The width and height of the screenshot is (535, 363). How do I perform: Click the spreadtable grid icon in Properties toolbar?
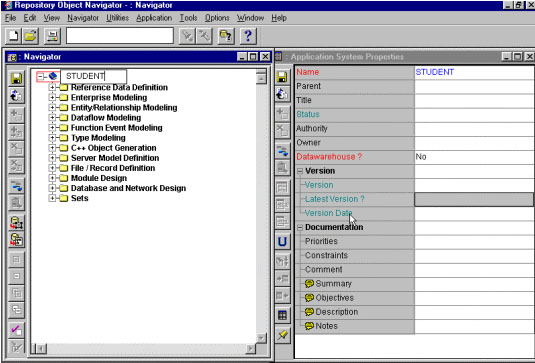click(282, 315)
